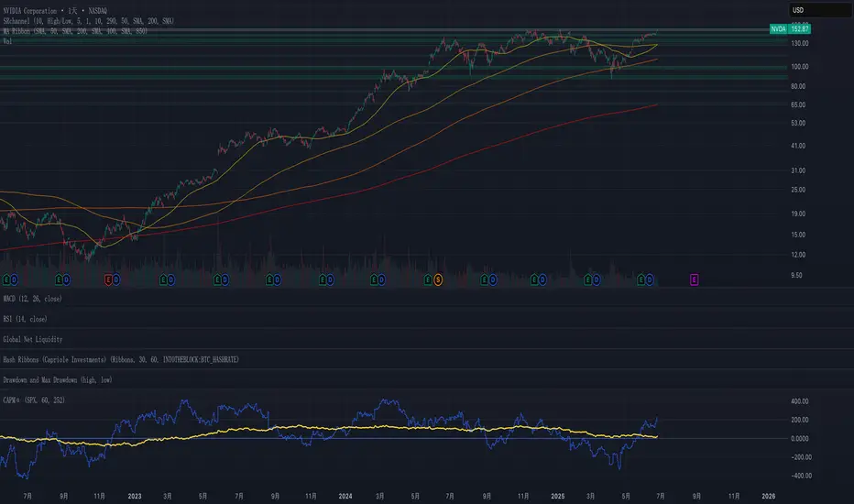Click the 2023 time axis label
854x504 pixels.
[135, 496]
